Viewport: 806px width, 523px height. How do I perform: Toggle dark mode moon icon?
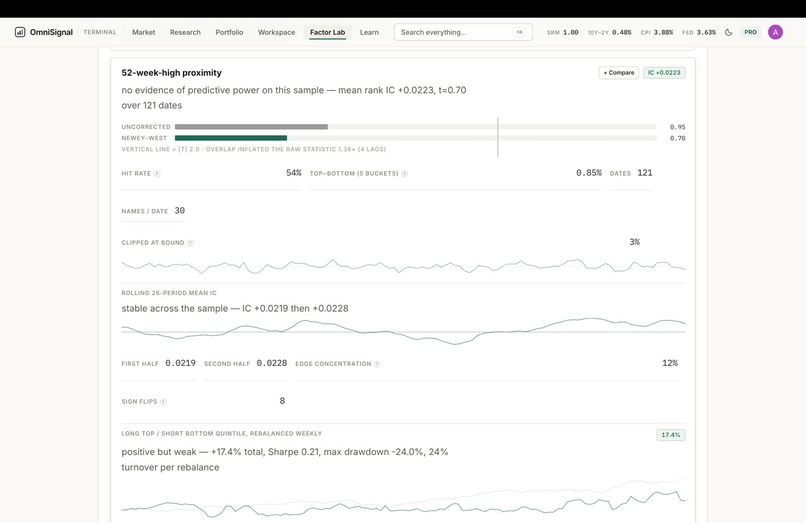pyautogui.click(x=728, y=32)
